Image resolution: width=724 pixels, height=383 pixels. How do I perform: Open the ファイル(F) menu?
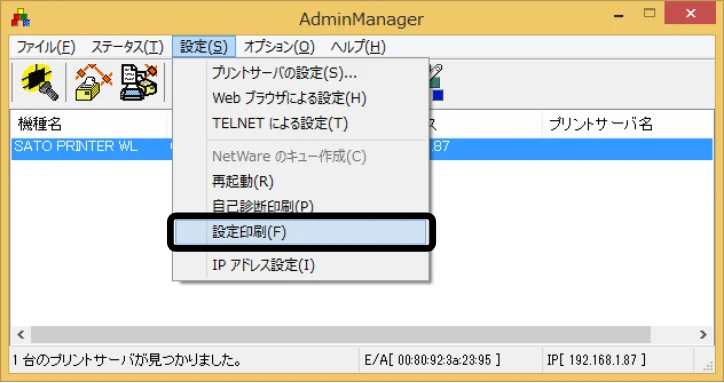click(x=46, y=47)
